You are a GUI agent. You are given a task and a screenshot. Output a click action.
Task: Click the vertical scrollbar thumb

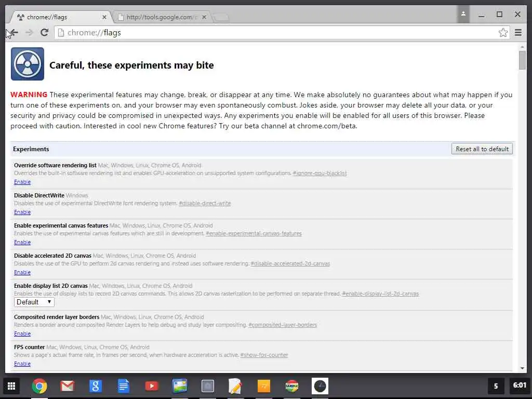pos(522,60)
